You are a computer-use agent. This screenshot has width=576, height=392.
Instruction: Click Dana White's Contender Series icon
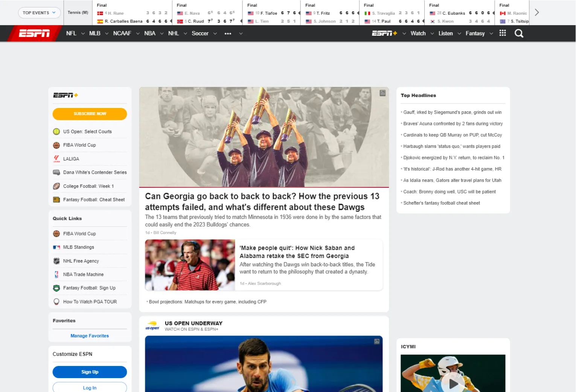click(x=56, y=172)
